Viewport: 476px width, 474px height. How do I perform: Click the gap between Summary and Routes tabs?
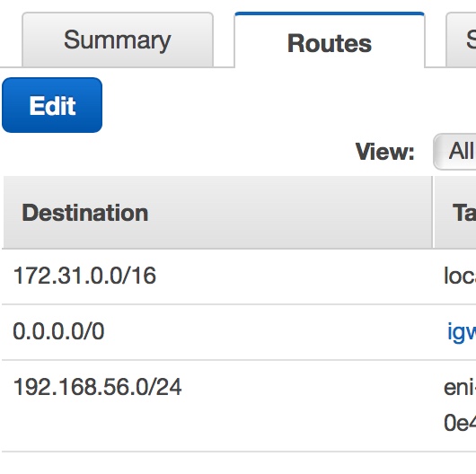coord(224,39)
